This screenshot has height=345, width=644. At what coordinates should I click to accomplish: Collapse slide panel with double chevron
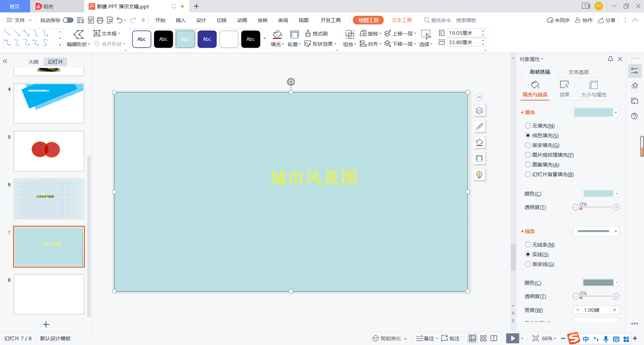5,61
